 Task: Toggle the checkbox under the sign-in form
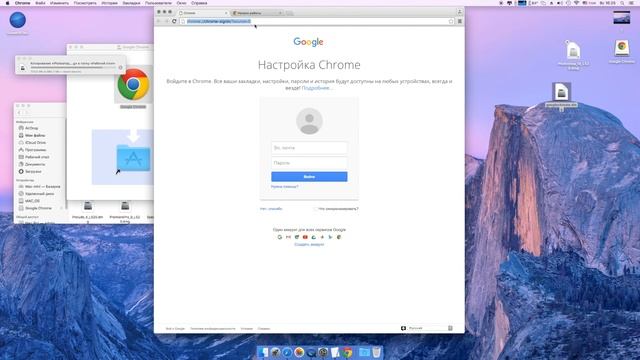click(315, 209)
